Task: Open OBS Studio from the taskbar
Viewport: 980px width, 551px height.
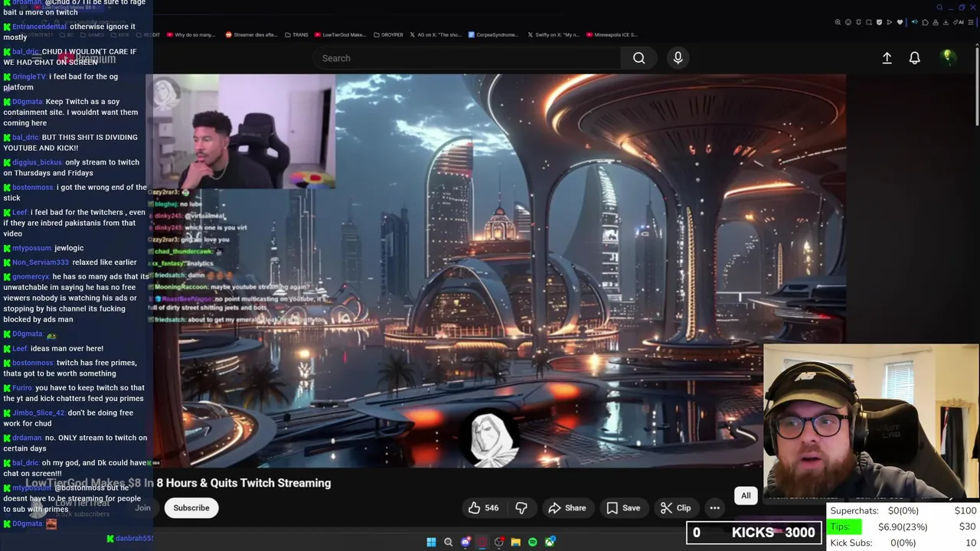Action: pos(499,543)
